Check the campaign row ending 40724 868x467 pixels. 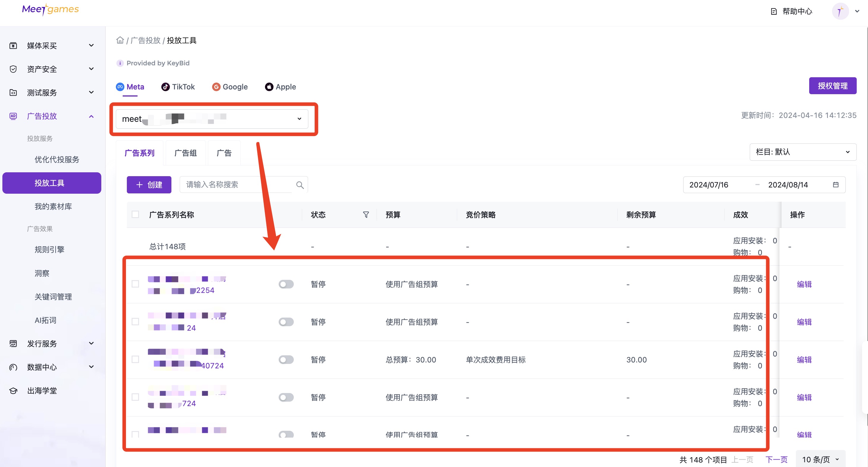[135, 359]
